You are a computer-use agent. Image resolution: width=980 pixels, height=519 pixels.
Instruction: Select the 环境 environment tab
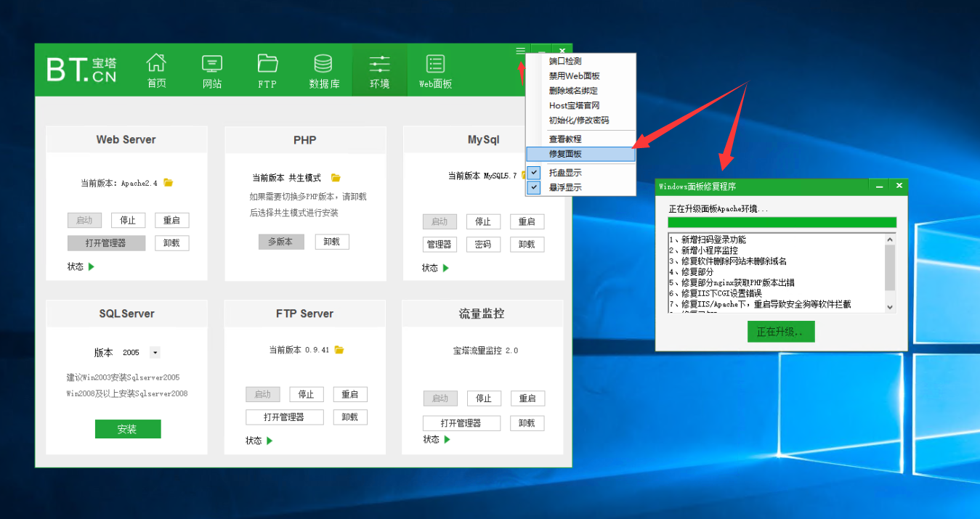[380, 70]
